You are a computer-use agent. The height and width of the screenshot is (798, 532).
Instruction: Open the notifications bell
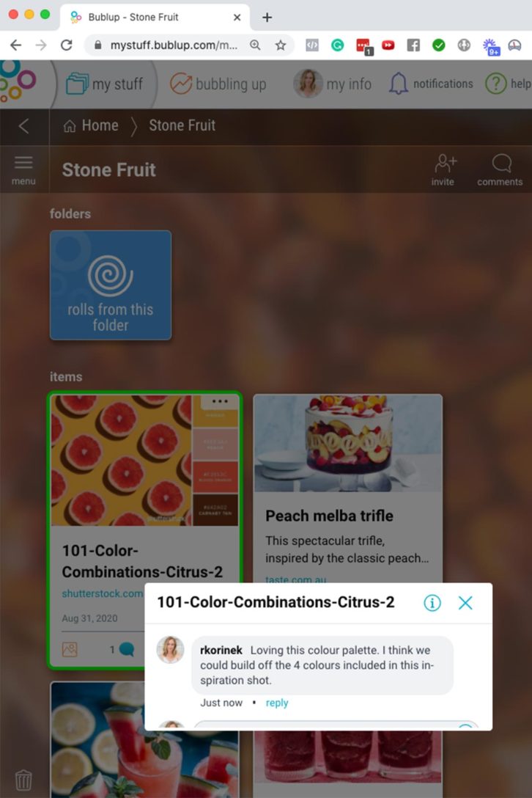point(398,84)
